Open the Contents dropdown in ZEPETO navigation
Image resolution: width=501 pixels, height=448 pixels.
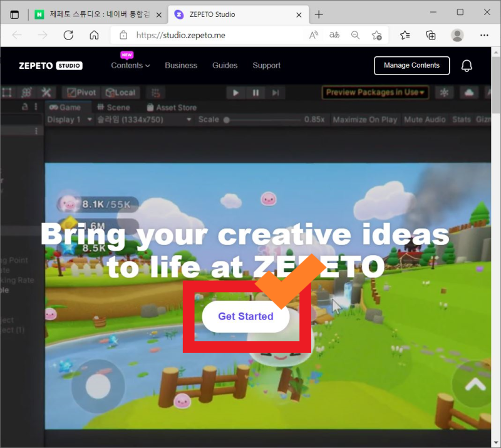click(130, 65)
